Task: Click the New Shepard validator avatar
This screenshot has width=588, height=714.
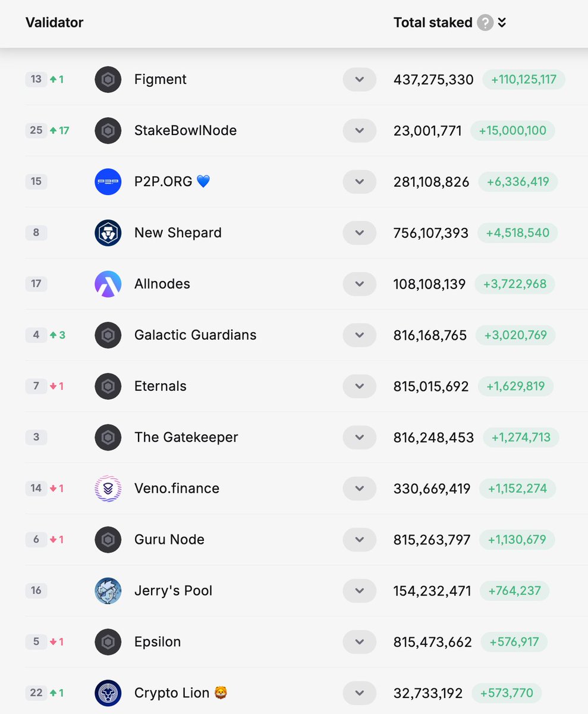Action: [108, 233]
